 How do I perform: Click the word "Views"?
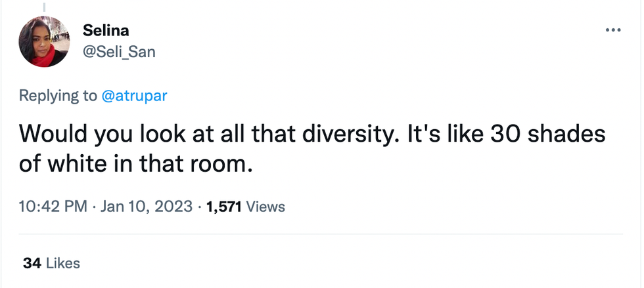click(266, 207)
